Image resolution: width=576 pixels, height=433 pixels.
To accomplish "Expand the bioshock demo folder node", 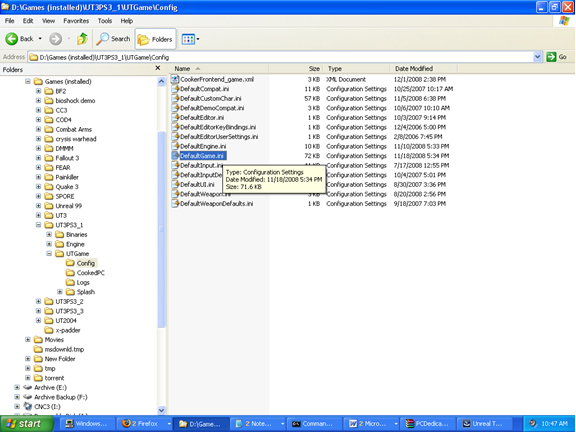I will [38, 101].
